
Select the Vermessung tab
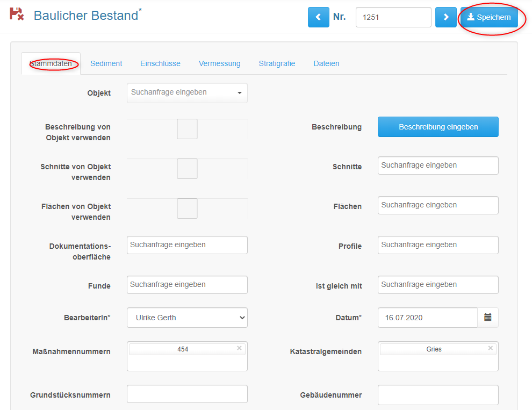[x=220, y=63]
